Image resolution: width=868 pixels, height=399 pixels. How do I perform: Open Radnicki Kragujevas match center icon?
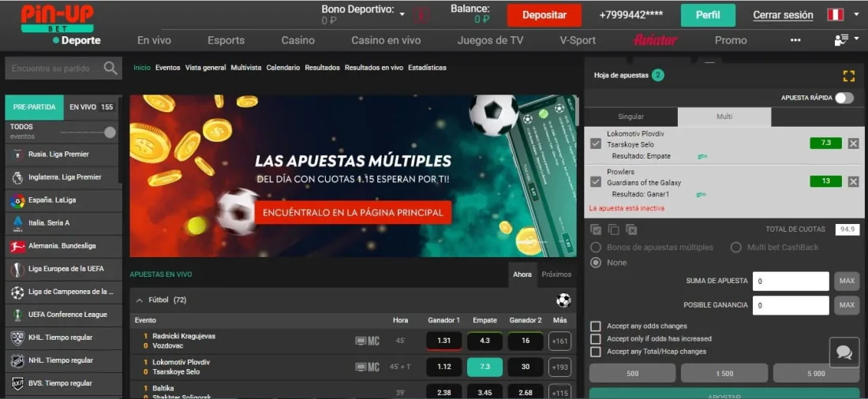[367, 341]
